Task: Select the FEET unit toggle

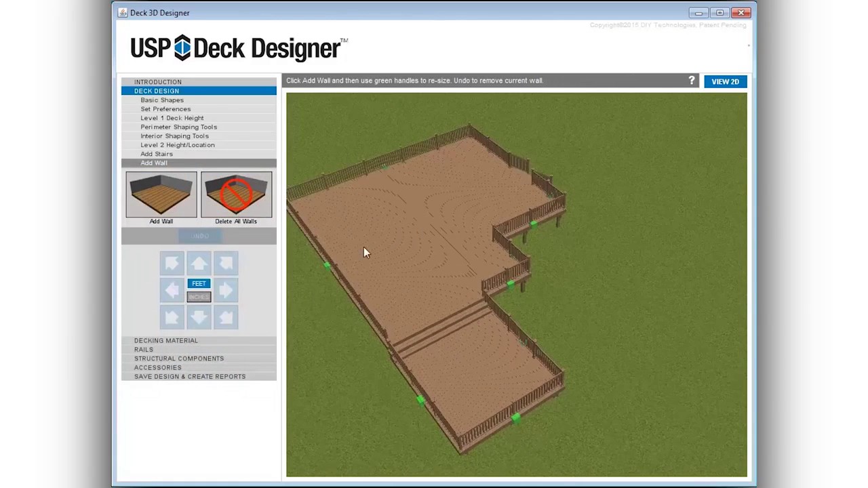Action: click(199, 283)
